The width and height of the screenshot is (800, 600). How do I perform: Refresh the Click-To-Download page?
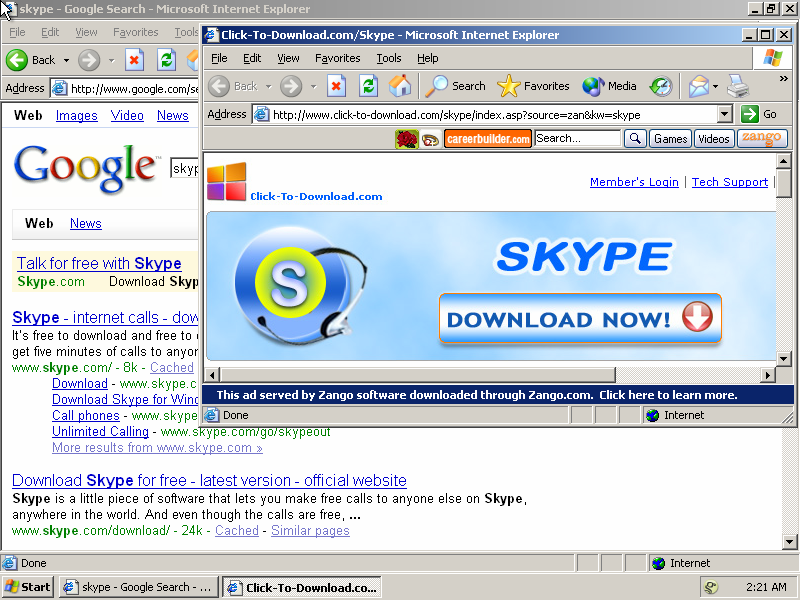pos(368,86)
